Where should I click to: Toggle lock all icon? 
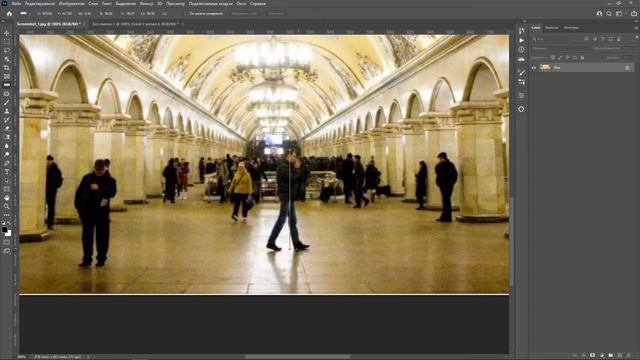coord(582,58)
